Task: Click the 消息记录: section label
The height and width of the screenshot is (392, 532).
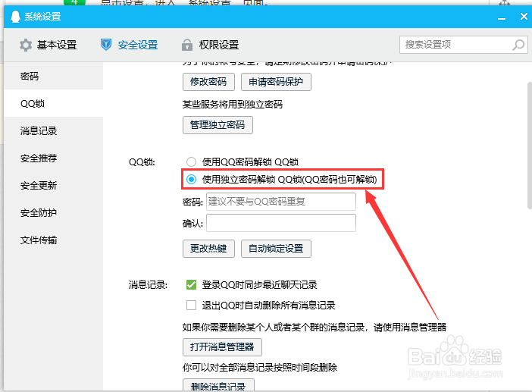Action: coord(148,284)
